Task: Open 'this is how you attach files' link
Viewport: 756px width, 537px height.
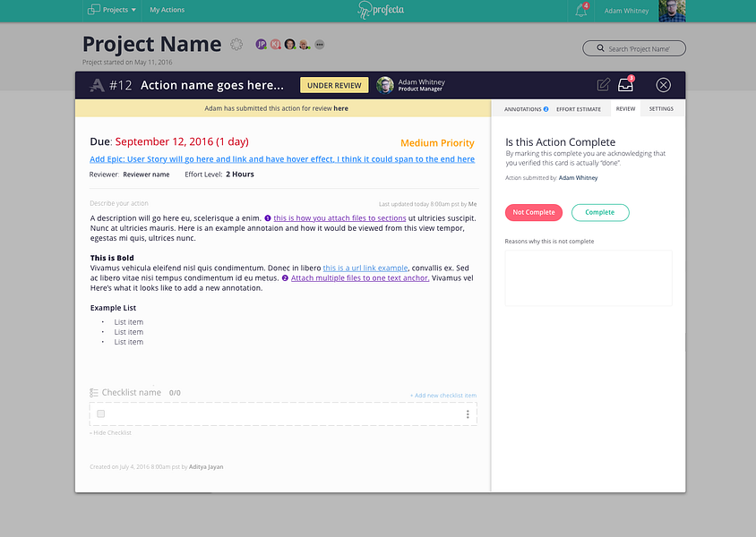Action: (339, 218)
